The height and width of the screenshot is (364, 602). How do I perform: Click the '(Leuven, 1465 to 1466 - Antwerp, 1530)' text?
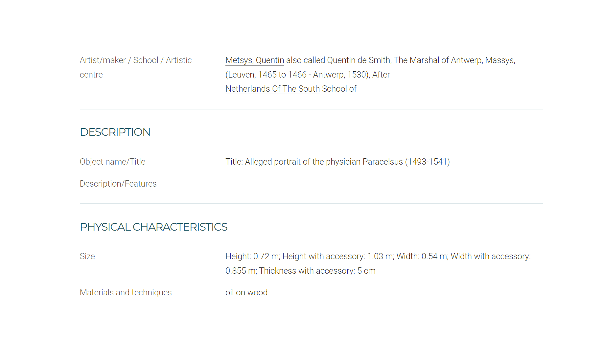297,75
